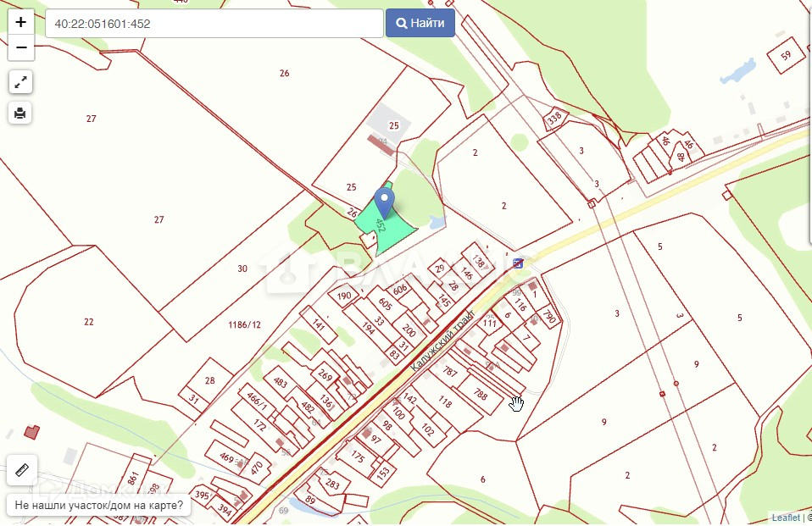Click the blue location pin marker
The image size is (812, 526).
coord(384,202)
